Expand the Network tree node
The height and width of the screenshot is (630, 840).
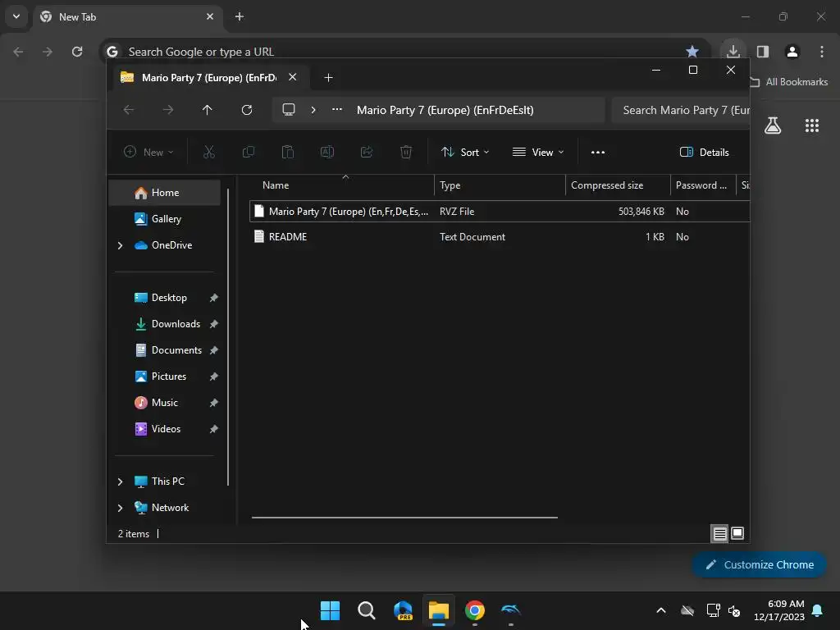tap(120, 508)
